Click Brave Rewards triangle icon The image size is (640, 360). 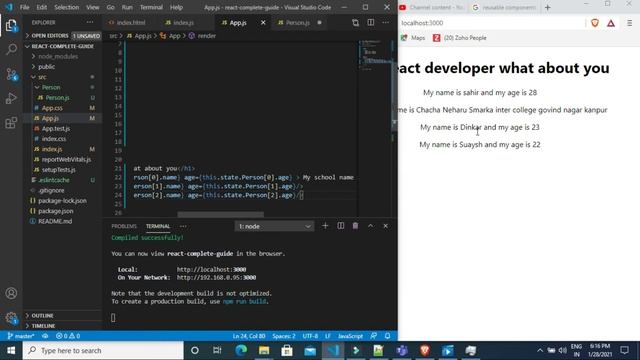coord(611,23)
